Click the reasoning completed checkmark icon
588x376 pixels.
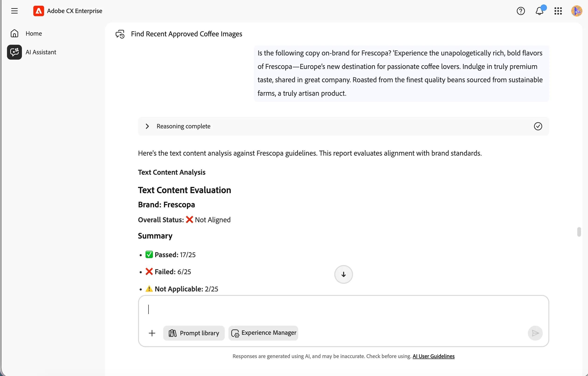pos(538,126)
